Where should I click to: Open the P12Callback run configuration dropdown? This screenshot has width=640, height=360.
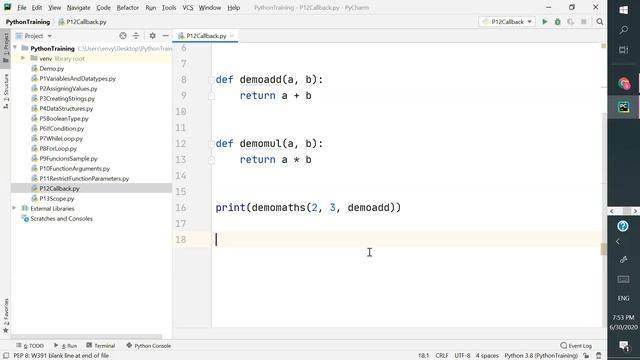click(507, 22)
